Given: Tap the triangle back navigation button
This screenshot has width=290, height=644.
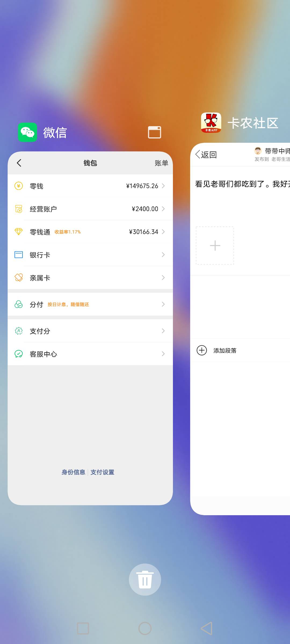Looking at the screenshot, I should [x=207, y=628].
